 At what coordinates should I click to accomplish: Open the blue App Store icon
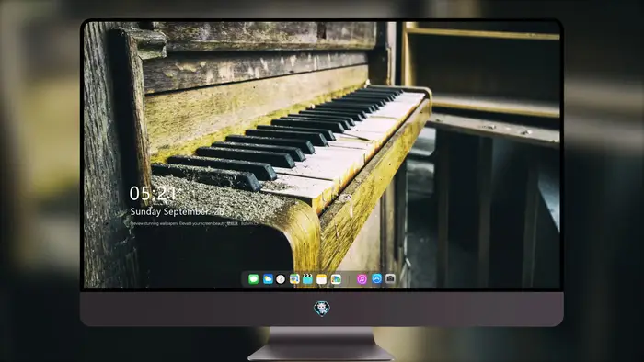tap(376, 278)
